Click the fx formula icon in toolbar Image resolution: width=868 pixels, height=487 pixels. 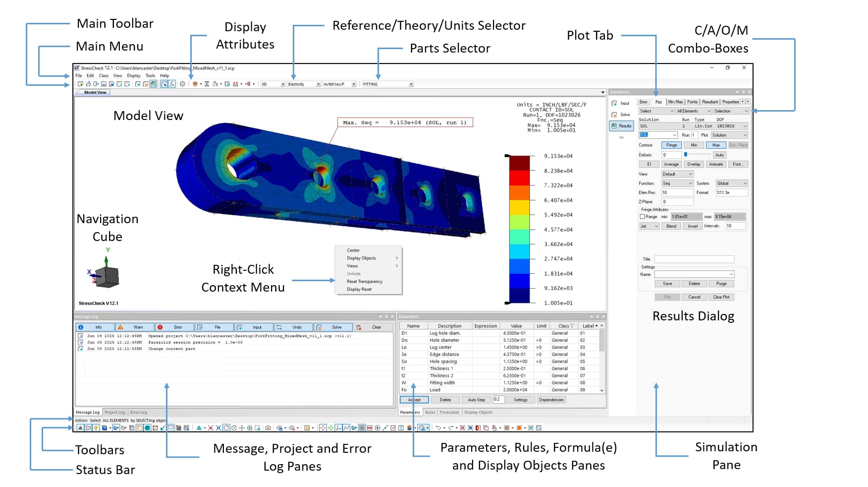pyautogui.click(x=171, y=84)
